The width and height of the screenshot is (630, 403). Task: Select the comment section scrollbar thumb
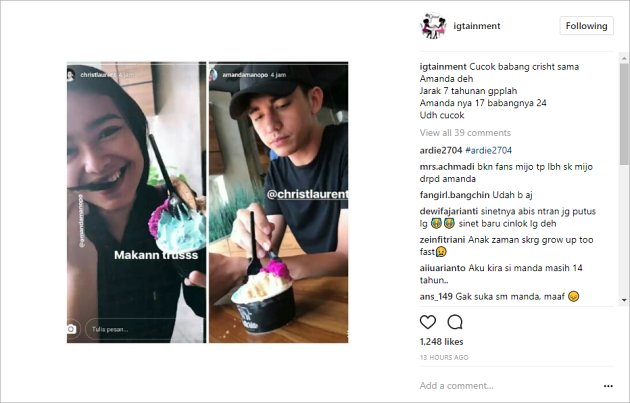point(624,114)
